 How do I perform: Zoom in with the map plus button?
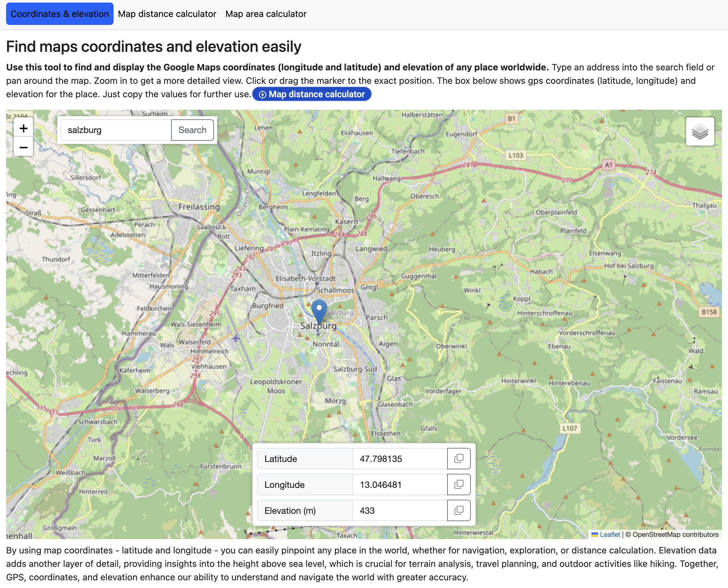[x=23, y=128]
